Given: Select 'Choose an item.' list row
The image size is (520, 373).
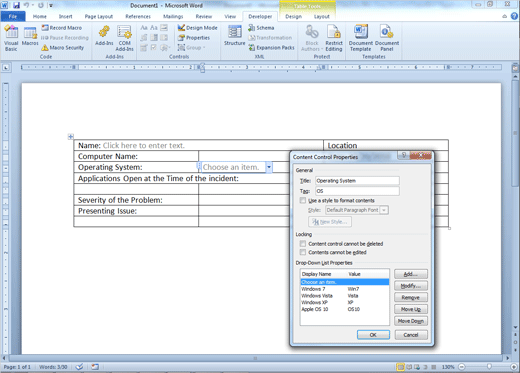Looking at the screenshot, I should (345, 282).
